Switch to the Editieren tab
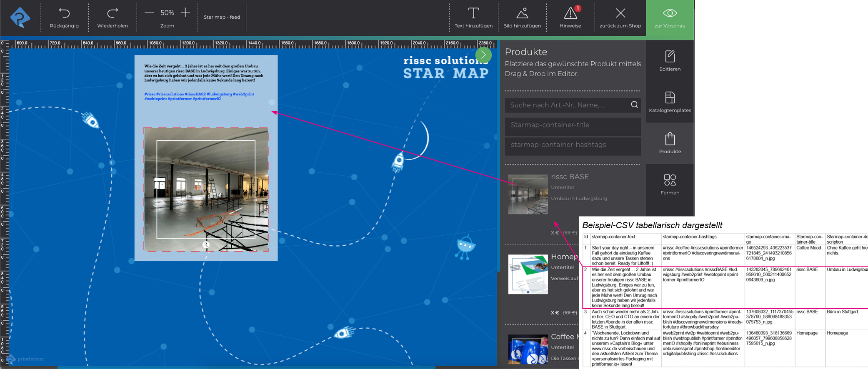The height and width of the screenshot is (369, 868). pos(670,61)
